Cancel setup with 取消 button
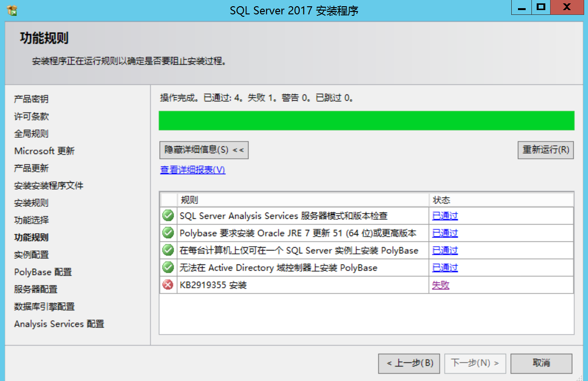This screenshot has width=588, height=381. 541,363
